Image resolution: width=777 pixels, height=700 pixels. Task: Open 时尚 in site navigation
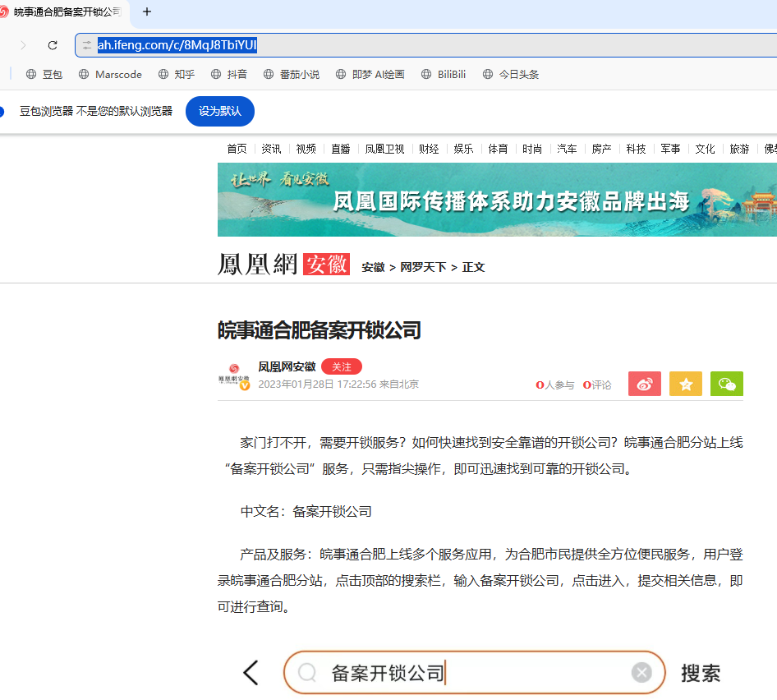[532, 149]
